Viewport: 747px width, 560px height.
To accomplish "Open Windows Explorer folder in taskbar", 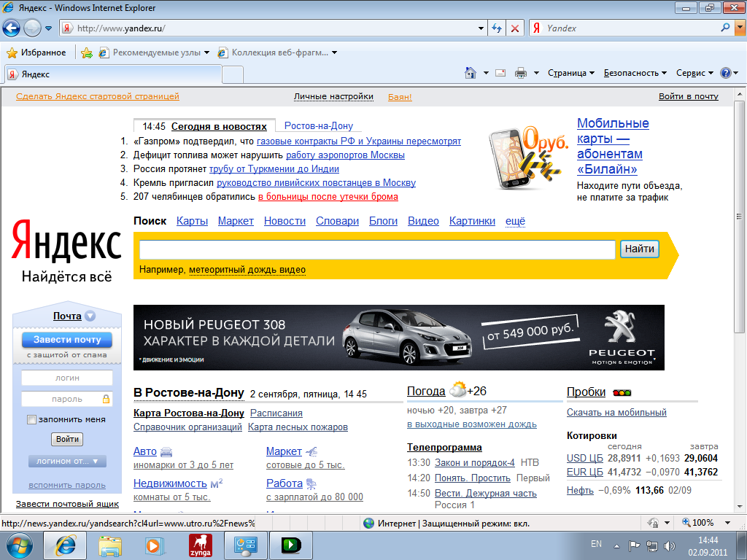I will coord(110,545).
